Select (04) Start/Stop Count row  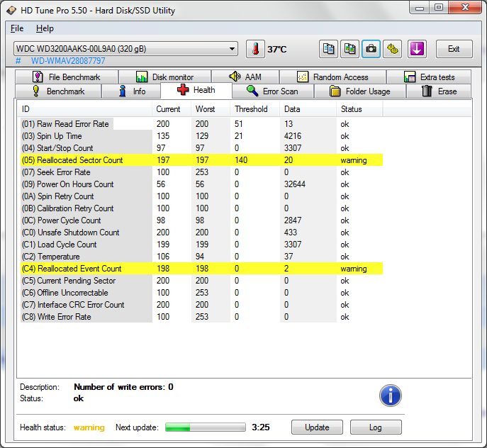tap(201, 148)
